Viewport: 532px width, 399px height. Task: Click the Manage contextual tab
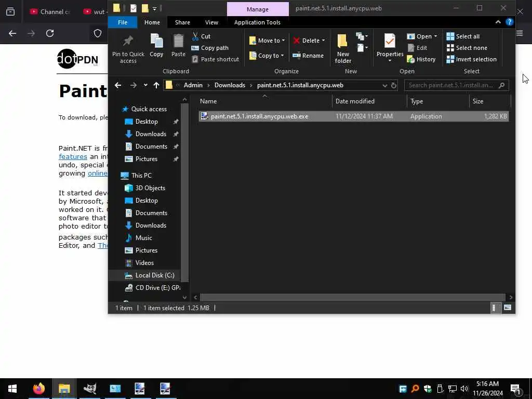pos(258,9)
